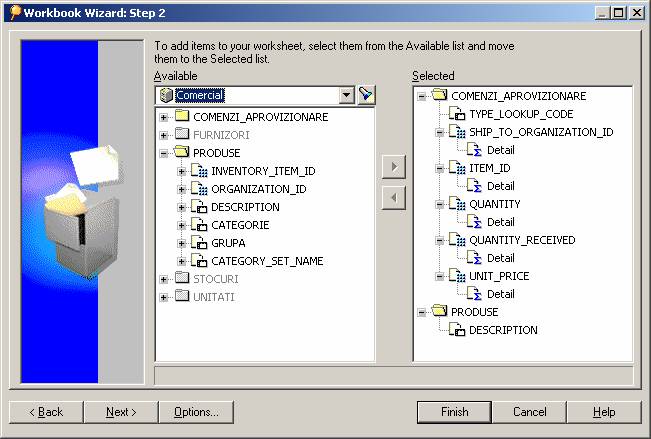Select the GRUPA item in Available
The height and width of the screenshot is (439, 651).
(228, 243)
